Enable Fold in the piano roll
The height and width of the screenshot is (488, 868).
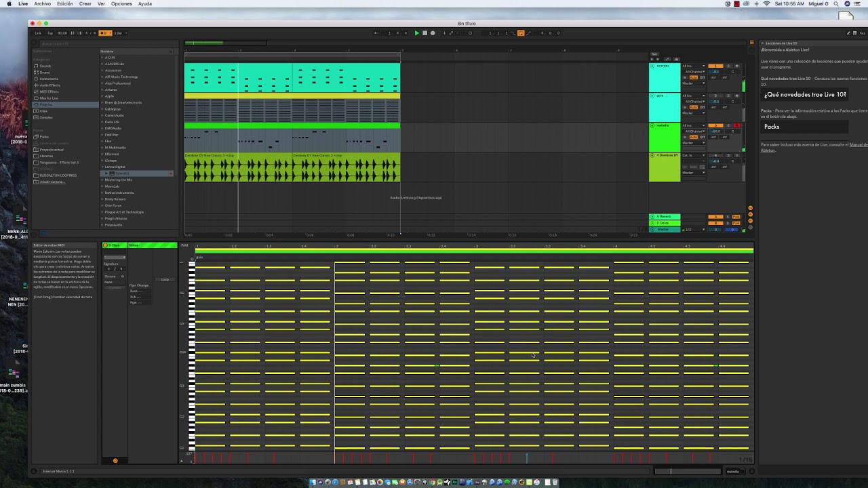pos(184,245)
